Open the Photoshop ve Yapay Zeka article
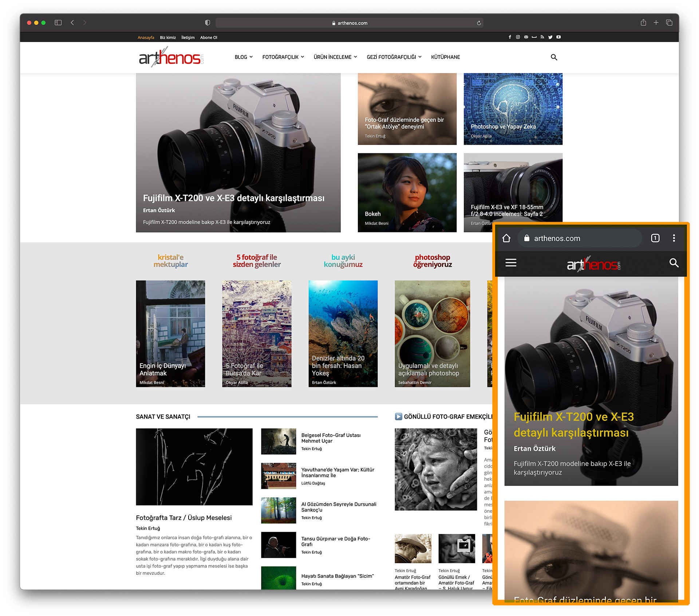The width and height of the screenshot is (699, 616). [503, 127]
